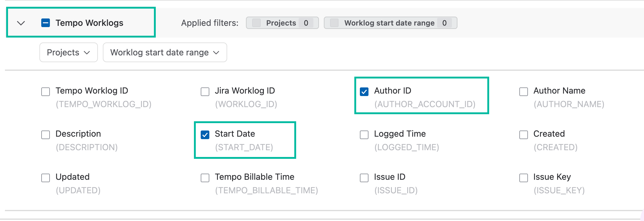This screenshot has height=221, width=644.
Task: Toggle the Tempo Worklogs select-all checkbox
Action: coord(46,23)
